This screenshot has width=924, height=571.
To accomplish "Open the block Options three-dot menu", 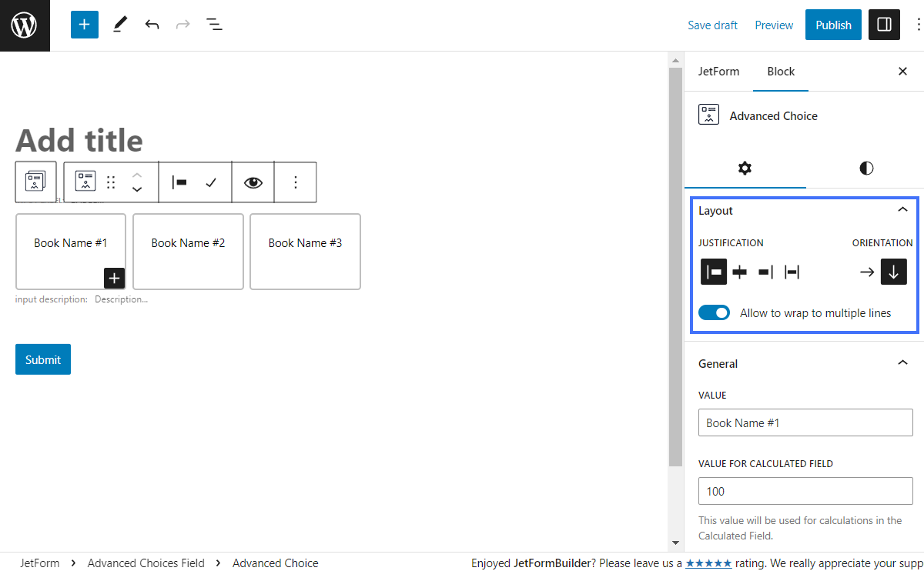I will tap(296, 182).
